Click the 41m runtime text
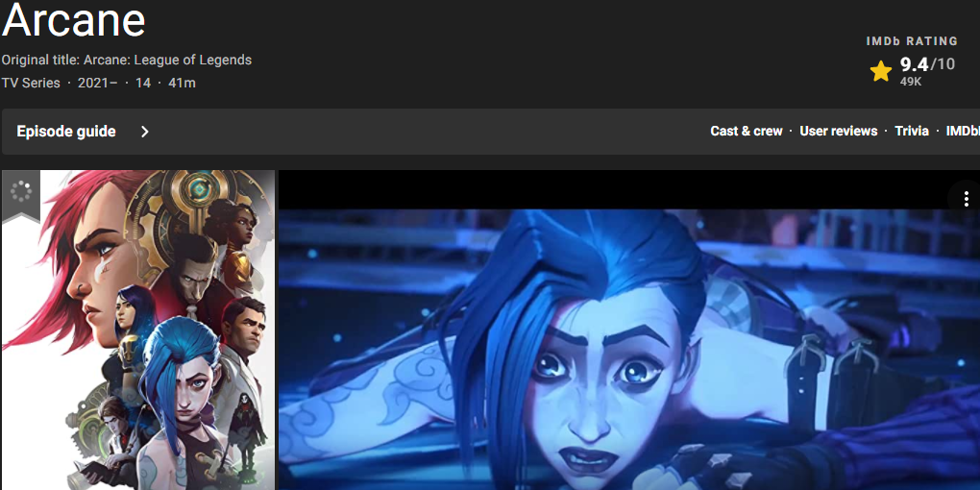This screenshot has width=980, height=490. 182,83
